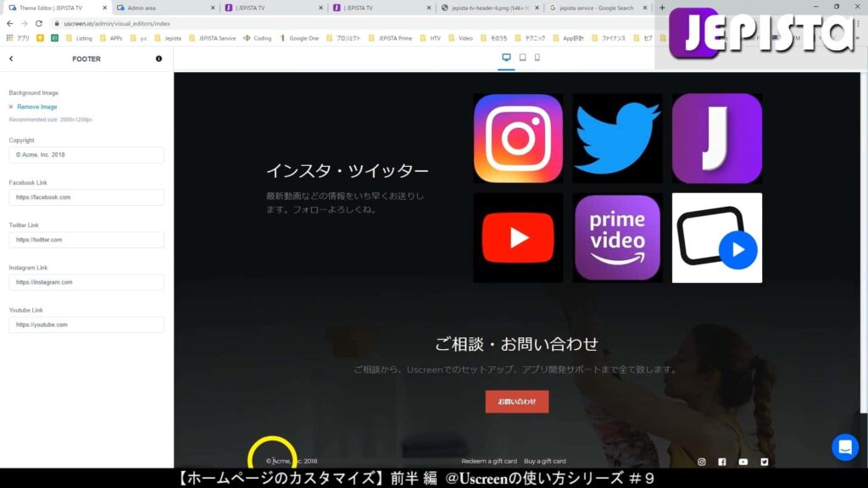The width and height of the screenshot is (868, 488).
Task: Open the HTV bookmark folder
Action: tap(430, 38)
